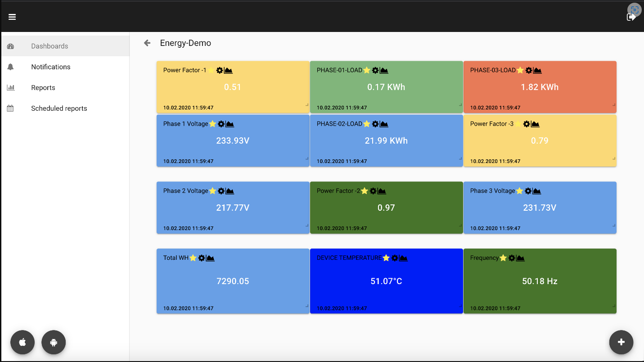Click the 0.51 value on Power Factor -1

tap(233, 87)
